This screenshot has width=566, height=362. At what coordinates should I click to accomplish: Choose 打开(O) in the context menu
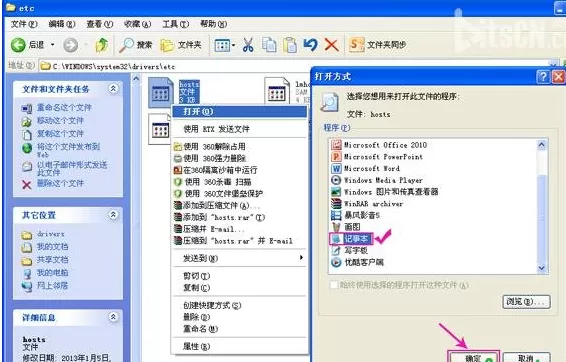[240, 112]
